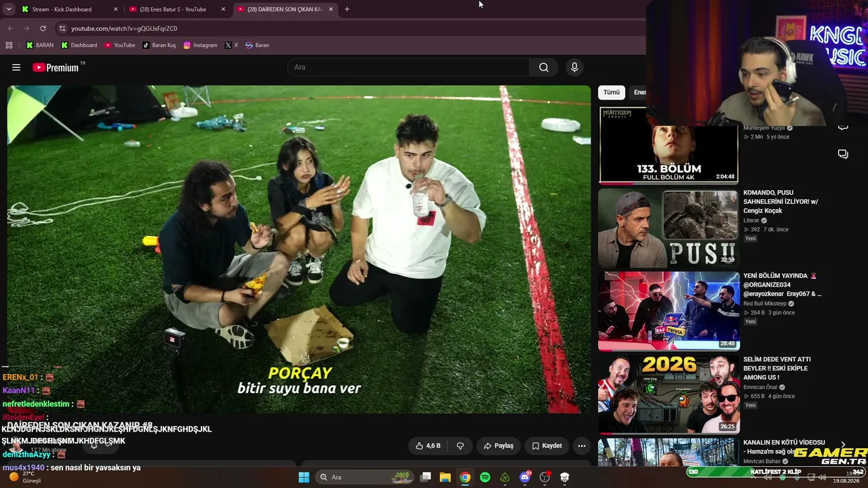Select the DAİREDEN SON ÇIKAN browser tab

point(283,9)
